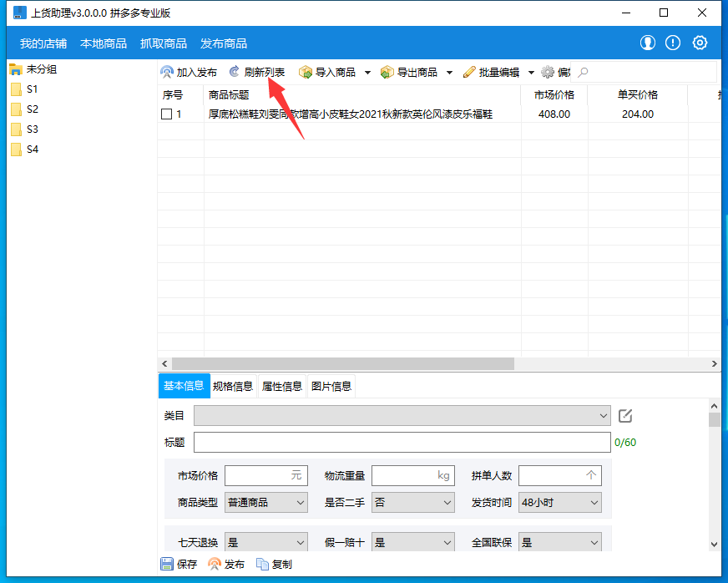The height and width of the screenshot is (583, 728).
Task: Open 抓取商品 menu
Action: [164, 43]
